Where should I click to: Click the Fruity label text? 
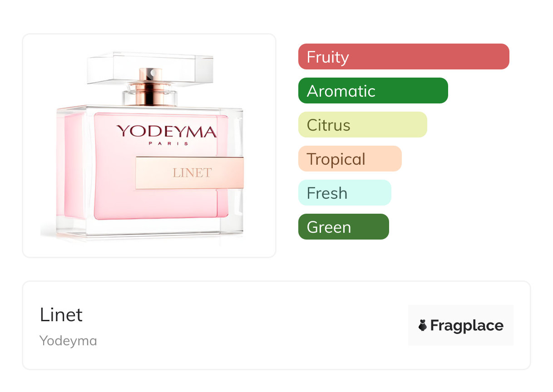[328, 57]
